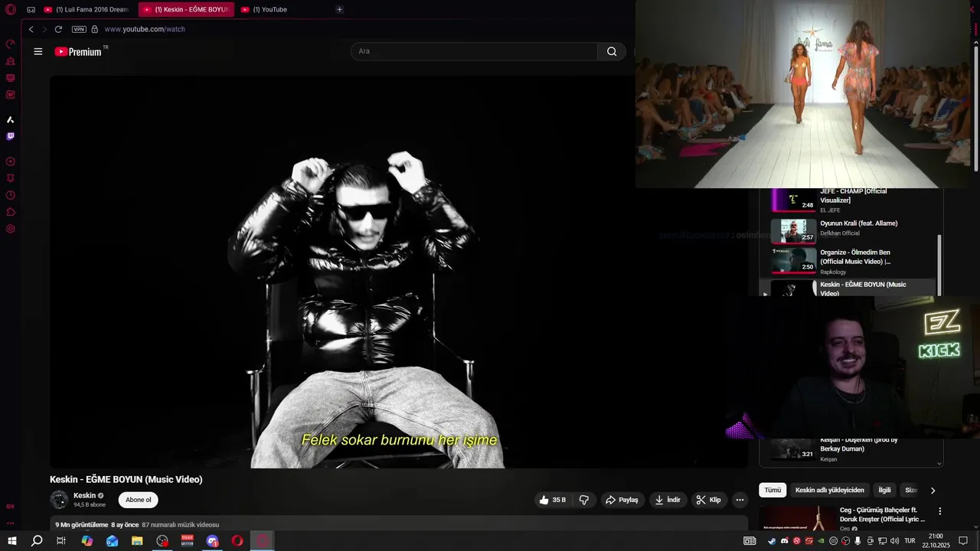Screen dimensions: 980x551
Task: Click the Ara search box
Action: coord(474,51)
